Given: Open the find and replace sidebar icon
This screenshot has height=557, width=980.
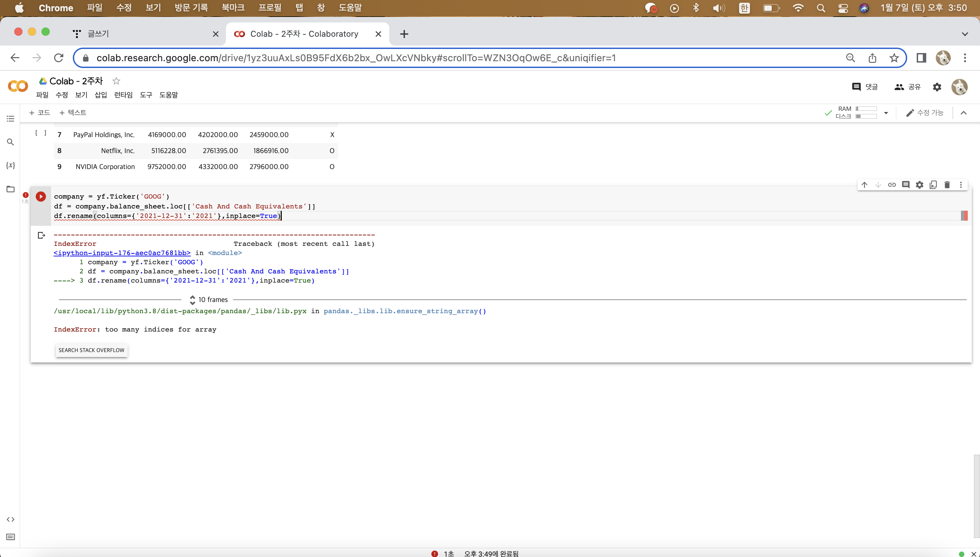Looking at the screenshot, I should (11, 142).
